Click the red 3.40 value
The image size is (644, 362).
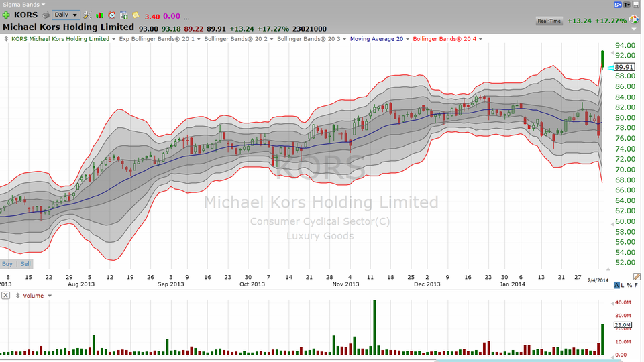pos(152,16)
